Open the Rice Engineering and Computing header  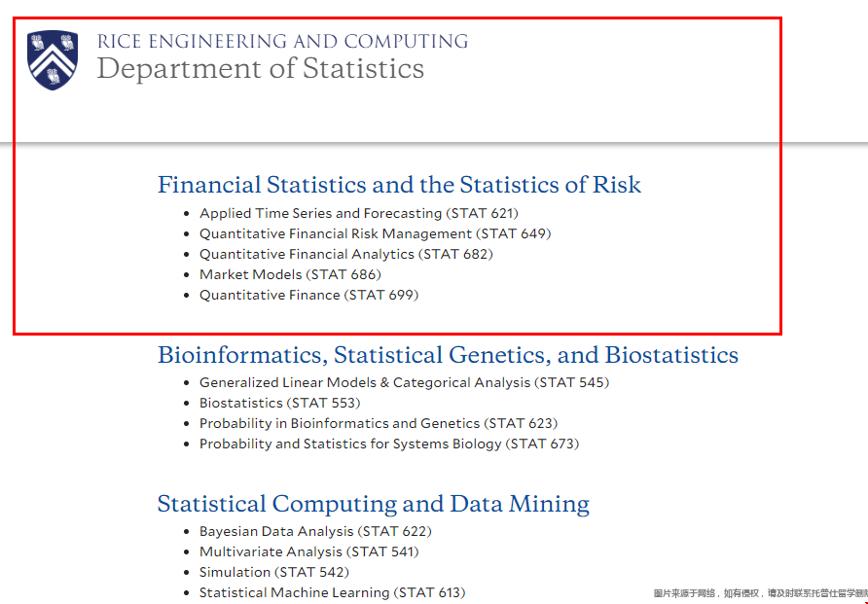(282, 42)
